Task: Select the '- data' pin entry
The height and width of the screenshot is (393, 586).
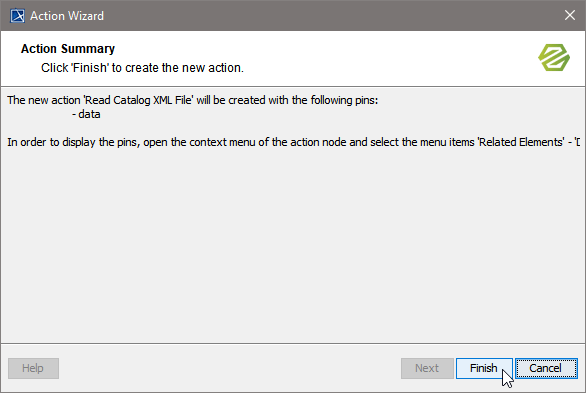Action: pos(86,114)
